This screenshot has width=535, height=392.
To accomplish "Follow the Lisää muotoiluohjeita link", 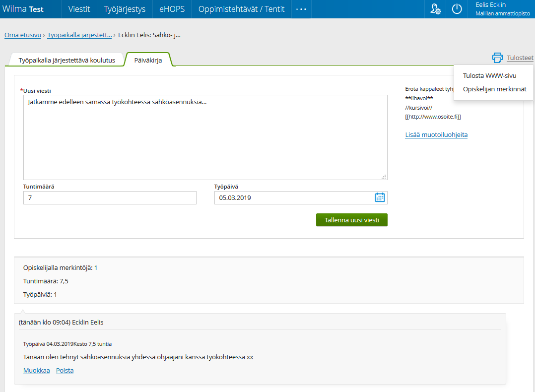I will (436, 135).
